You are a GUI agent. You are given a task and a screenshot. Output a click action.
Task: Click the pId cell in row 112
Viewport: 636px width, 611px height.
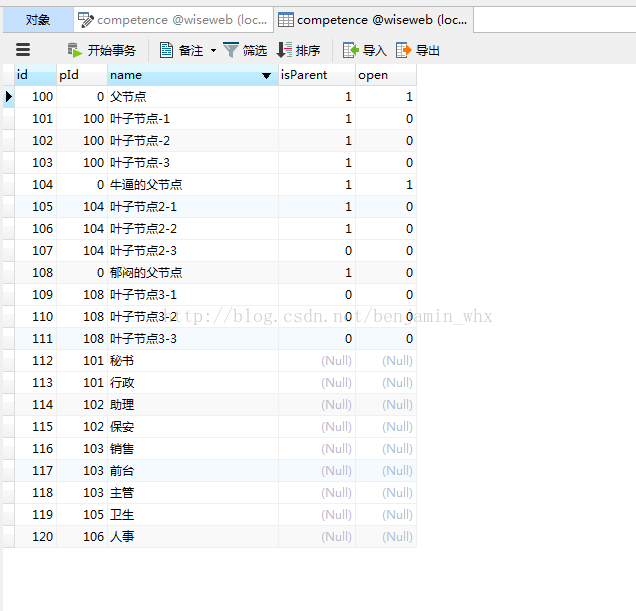point(82,361)
